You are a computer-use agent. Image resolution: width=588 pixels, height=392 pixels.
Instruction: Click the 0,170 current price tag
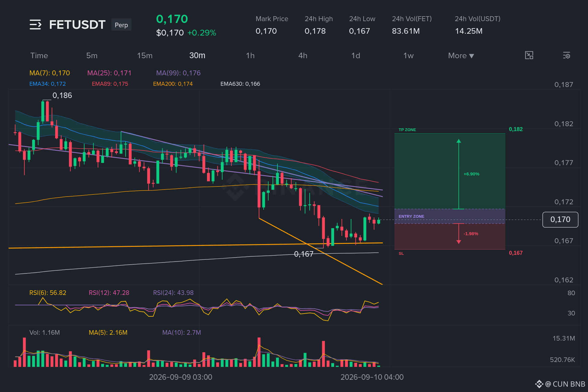tap(560, 220)
